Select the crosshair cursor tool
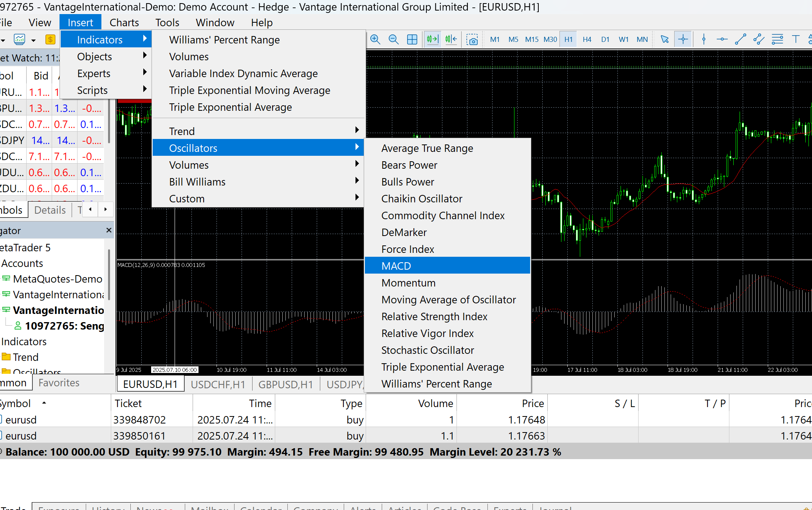Screen dimensions: 812x510 683,40
